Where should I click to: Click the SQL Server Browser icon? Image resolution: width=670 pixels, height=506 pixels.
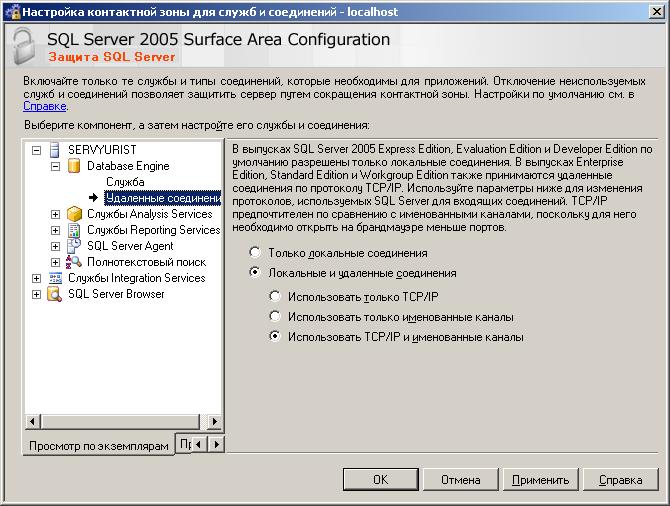pos(55,294)
